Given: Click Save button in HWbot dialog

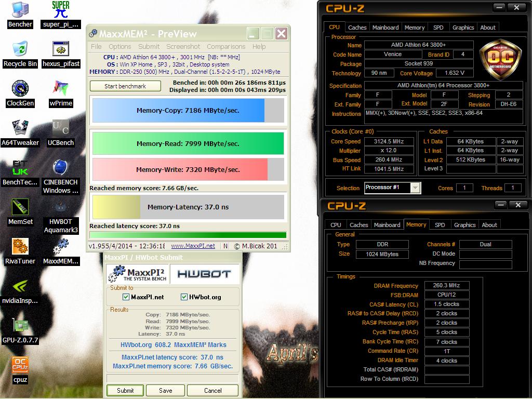Looking at the screenshot, I should tap(166, 391).
